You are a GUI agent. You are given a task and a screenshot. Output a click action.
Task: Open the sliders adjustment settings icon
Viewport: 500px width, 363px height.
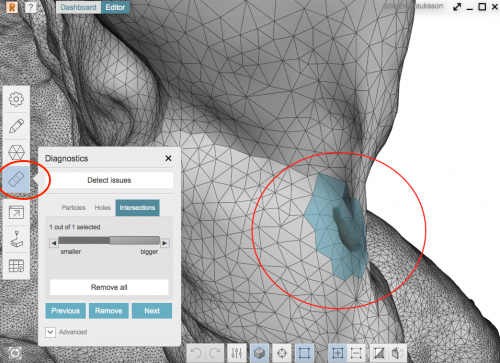point(237,353)
